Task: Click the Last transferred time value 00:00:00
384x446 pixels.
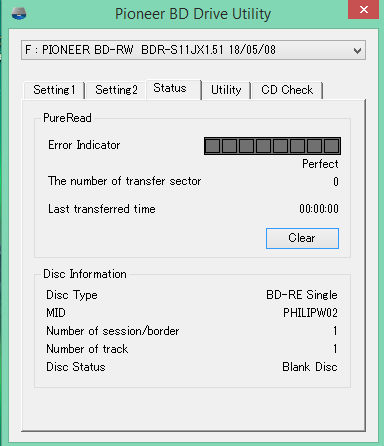Action: pos(319,209)
